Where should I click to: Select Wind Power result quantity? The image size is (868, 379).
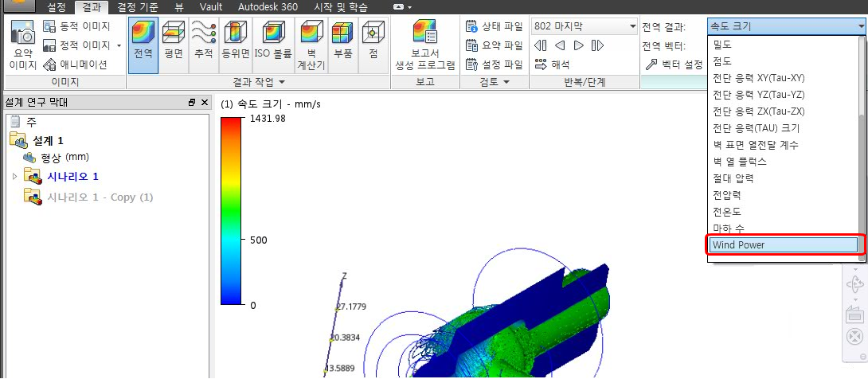pos(783,244)
